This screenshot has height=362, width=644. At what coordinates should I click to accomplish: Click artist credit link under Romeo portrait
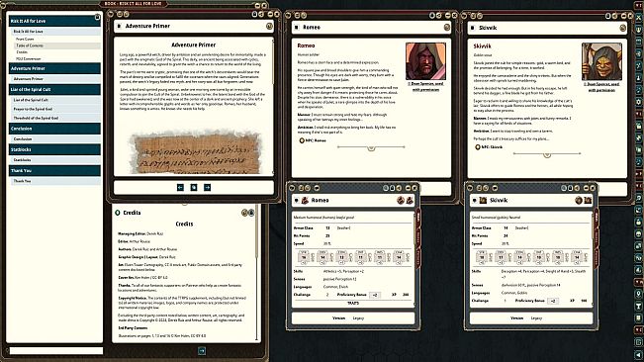[x=425, y=86]
